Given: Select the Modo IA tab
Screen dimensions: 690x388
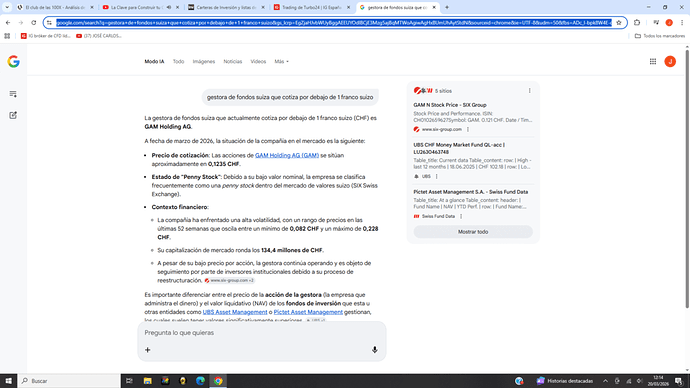Looking at the screenshot, I should (154, 62).
